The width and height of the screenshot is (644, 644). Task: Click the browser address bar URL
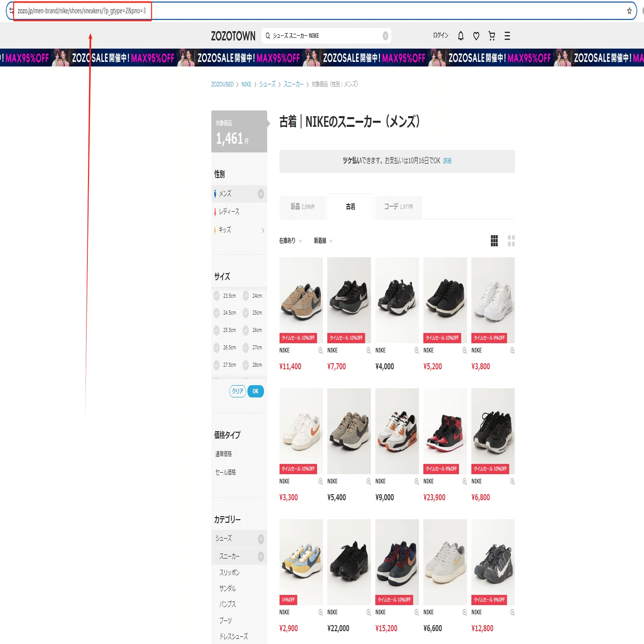pyautogui.click(x=82, y=11)
